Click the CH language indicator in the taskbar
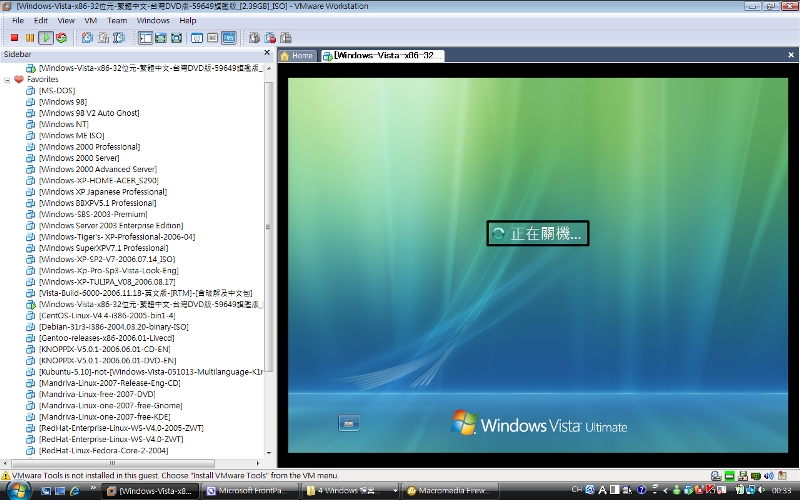The image size is (800, 500). tap(577, 489)
